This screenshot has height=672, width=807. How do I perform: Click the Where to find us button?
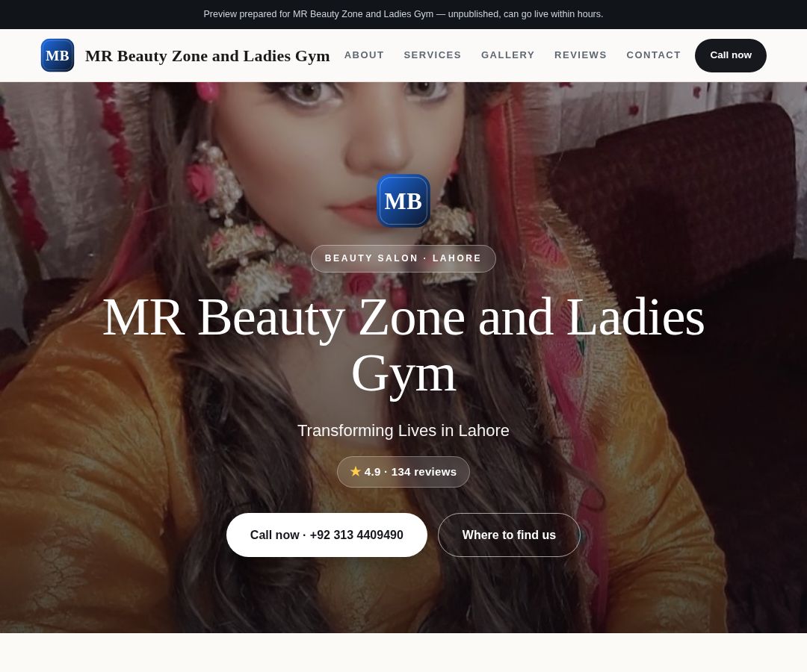point(509,535)
